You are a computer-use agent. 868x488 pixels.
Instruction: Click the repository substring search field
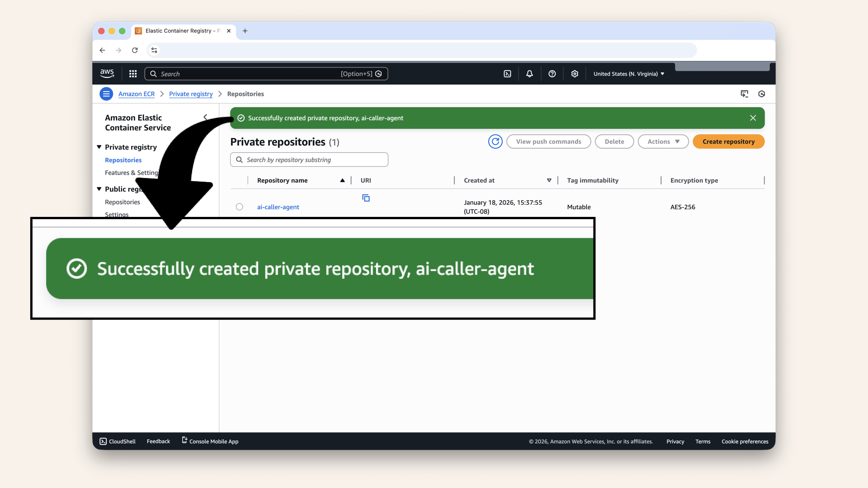click(309, 160)
